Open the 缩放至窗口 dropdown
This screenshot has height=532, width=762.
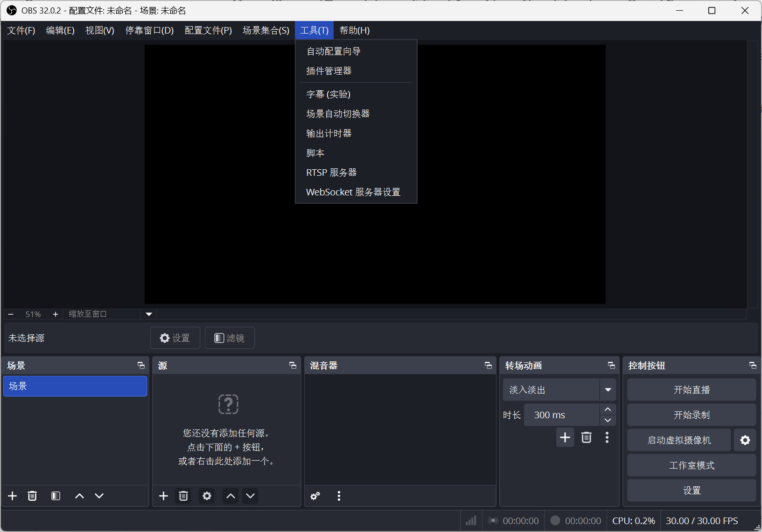point(148,314)
